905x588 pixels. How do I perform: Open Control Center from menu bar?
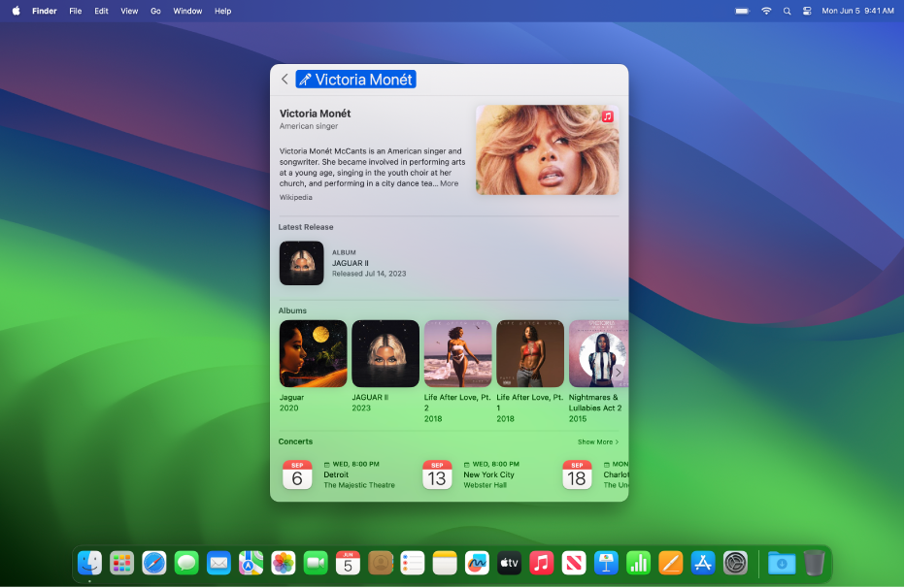806,11
